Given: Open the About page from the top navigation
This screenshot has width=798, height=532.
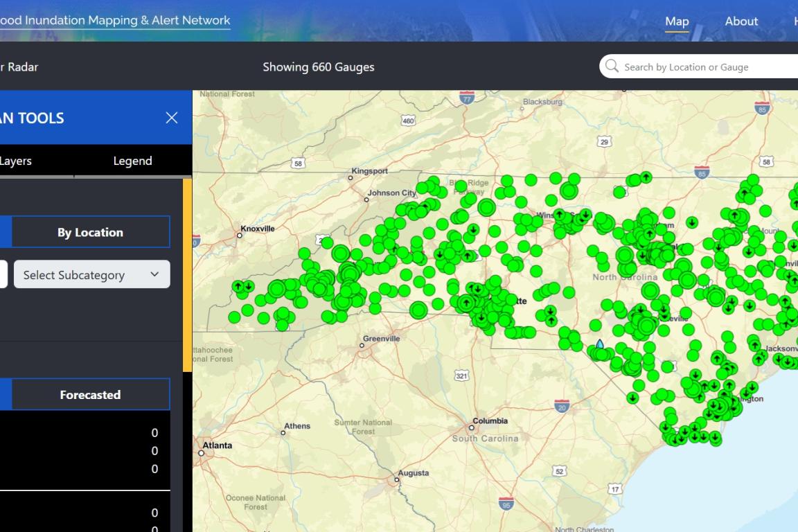Looking at the screenshot, I should 741,21.
